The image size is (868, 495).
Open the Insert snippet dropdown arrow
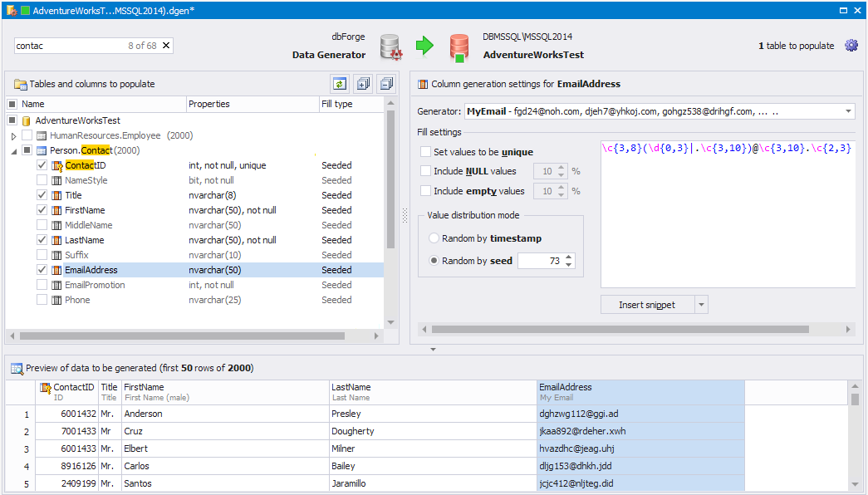coord(701,305)
